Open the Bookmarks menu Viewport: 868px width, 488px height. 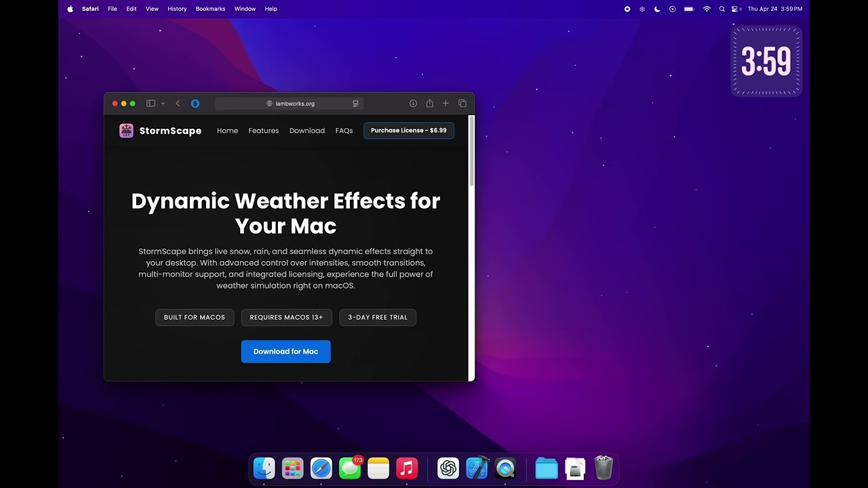210,9
